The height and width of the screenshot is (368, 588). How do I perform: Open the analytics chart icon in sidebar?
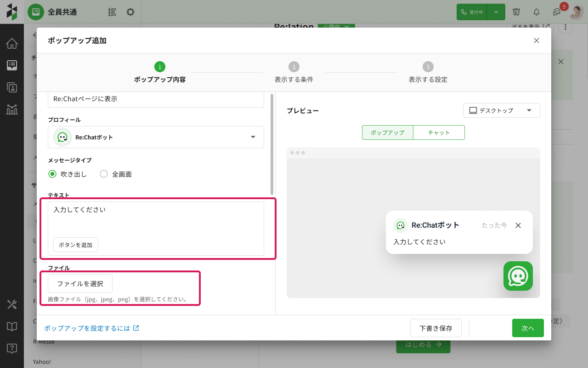point(12,109)
